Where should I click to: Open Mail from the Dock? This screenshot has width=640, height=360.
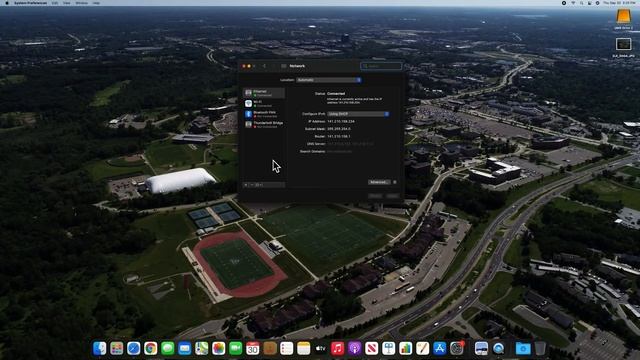(184, 348)
